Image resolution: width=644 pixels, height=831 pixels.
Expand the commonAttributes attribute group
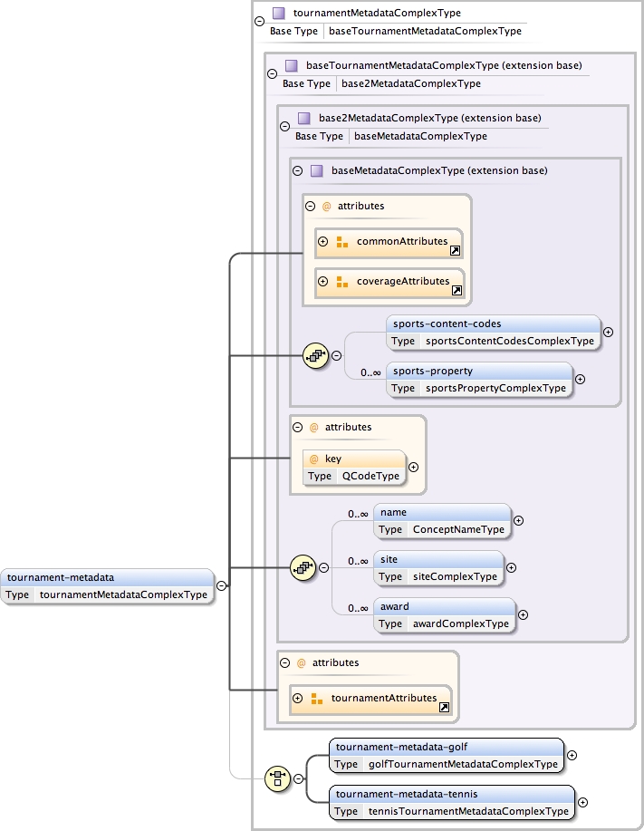pyautogui.click(x=322, y=242)
